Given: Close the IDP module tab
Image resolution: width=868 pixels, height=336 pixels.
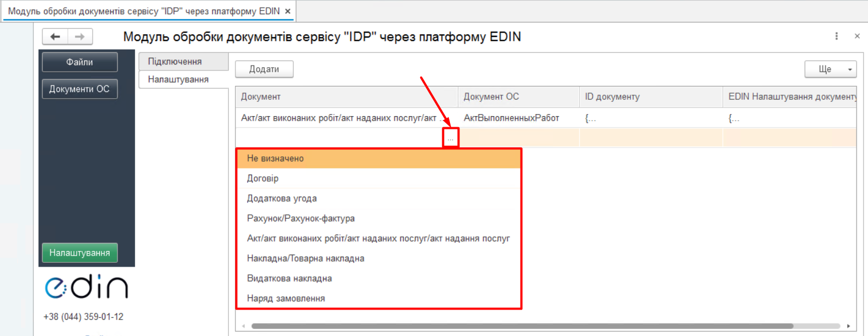Looking at the screenshot, I should point(288,11).
